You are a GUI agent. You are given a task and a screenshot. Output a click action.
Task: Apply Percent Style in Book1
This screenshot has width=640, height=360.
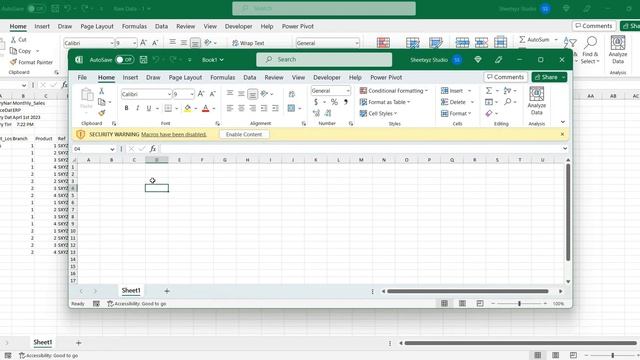(x=334, y=102)
